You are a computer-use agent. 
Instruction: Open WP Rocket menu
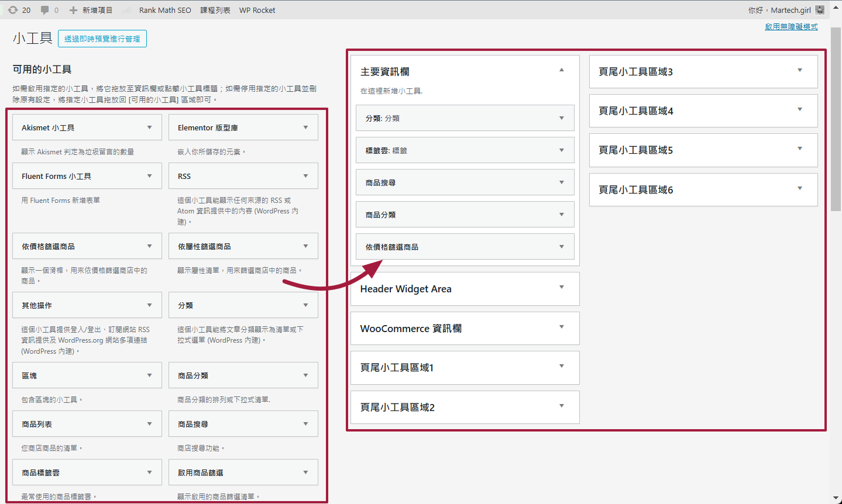click(x=257, y=10)
